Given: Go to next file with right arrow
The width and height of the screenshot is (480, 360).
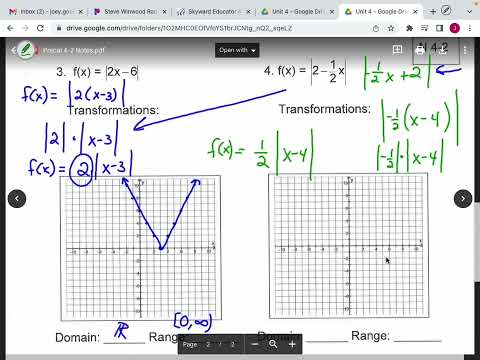Looking at the screenshot, I should [463, 199].
